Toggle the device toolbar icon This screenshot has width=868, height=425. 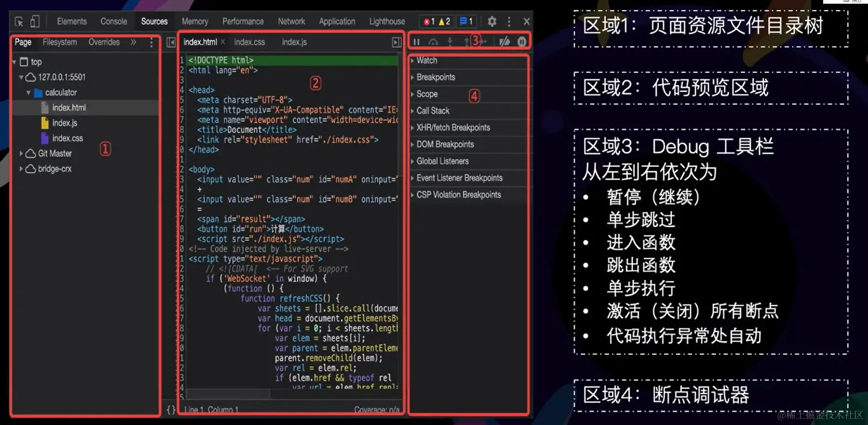(35, 22)
